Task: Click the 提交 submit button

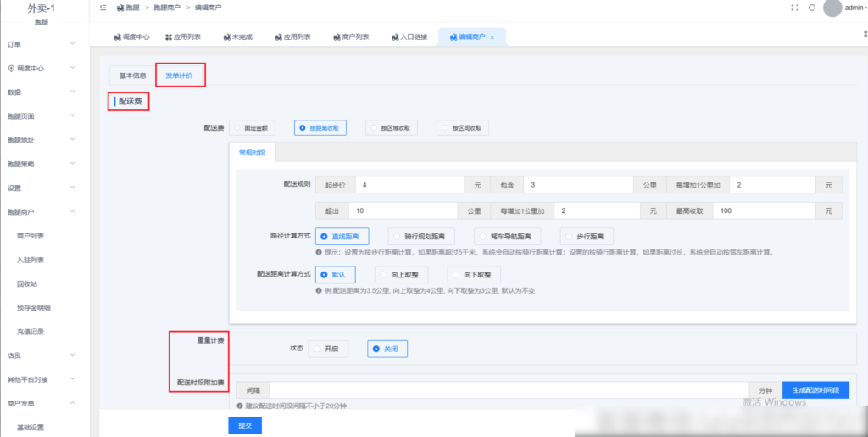Action: point(245,425)
